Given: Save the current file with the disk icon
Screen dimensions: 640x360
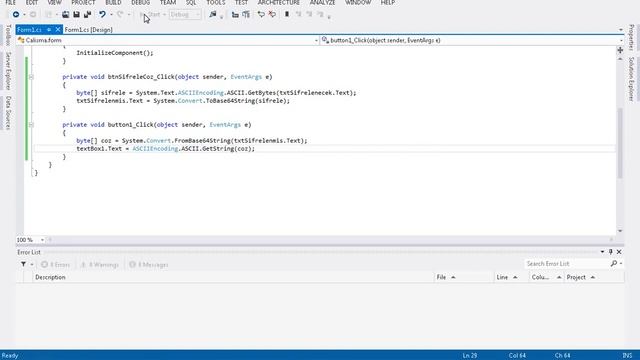Looking at the screenshot, I should [x=76, y=15].
